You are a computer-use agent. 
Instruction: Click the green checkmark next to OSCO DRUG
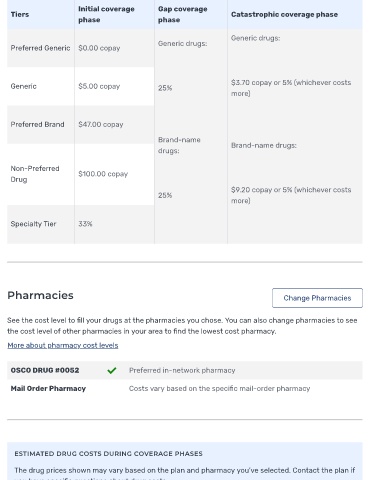[x=112, y=370]
